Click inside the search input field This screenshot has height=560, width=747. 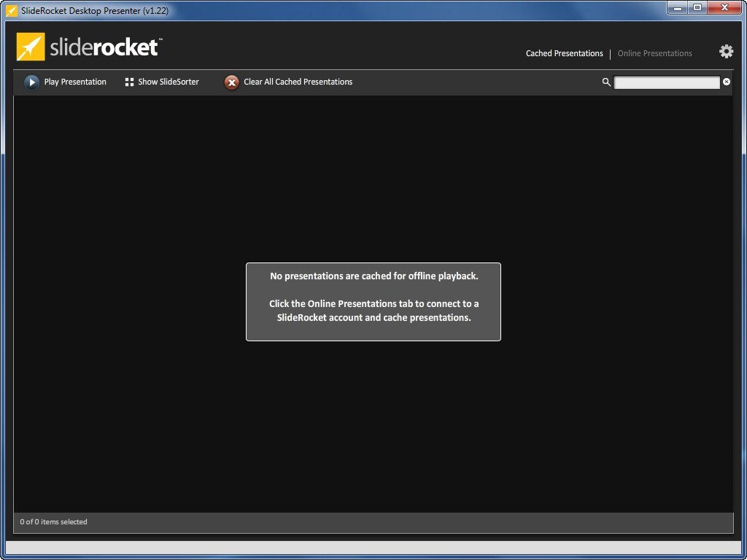pyautogui.click(x=666, y=82)
